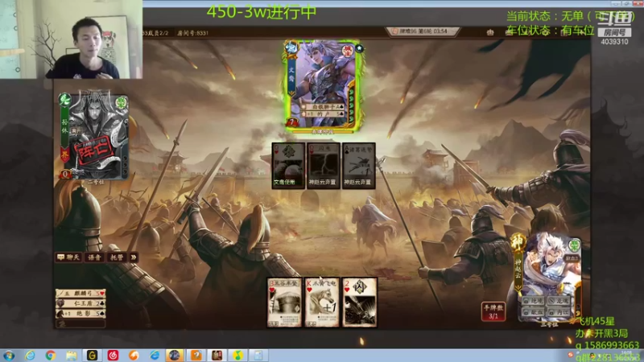The image size is (644, 362).
Task: Open the 聊天 chat button
Action: tap(68, 257)
